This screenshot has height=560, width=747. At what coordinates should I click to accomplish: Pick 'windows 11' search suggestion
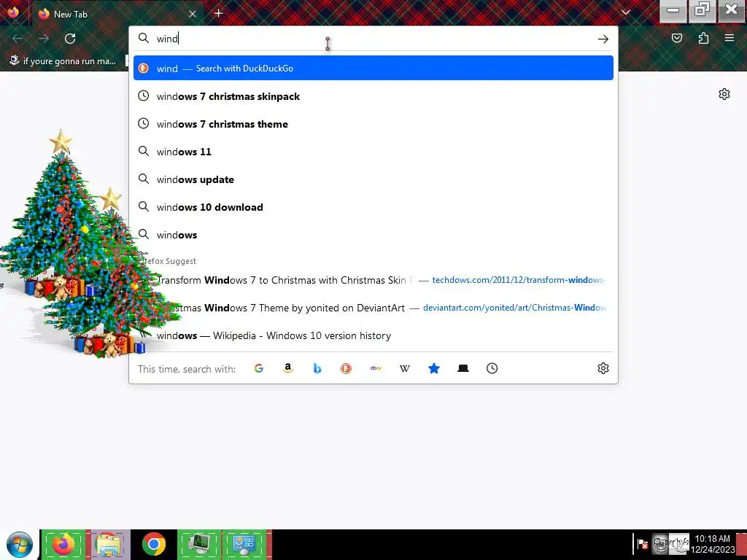tap(373, 152)
